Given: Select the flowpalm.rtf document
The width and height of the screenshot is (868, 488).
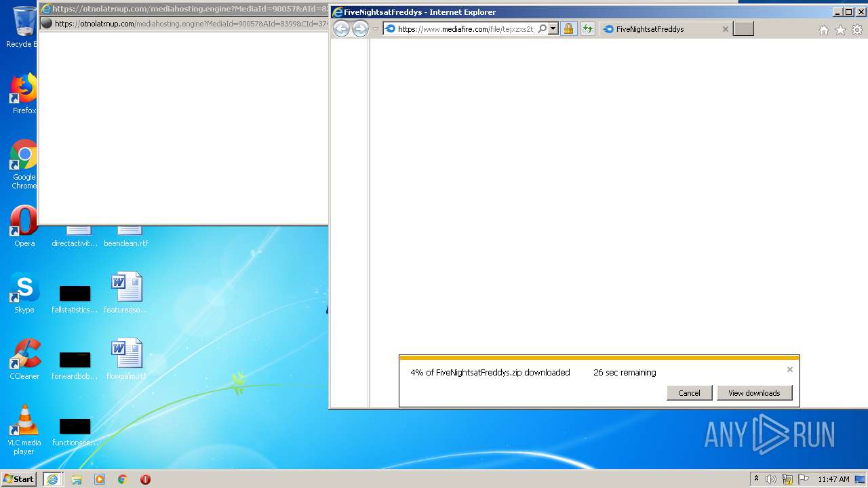Looking at the screenshot, I should [x=126, y=359].
